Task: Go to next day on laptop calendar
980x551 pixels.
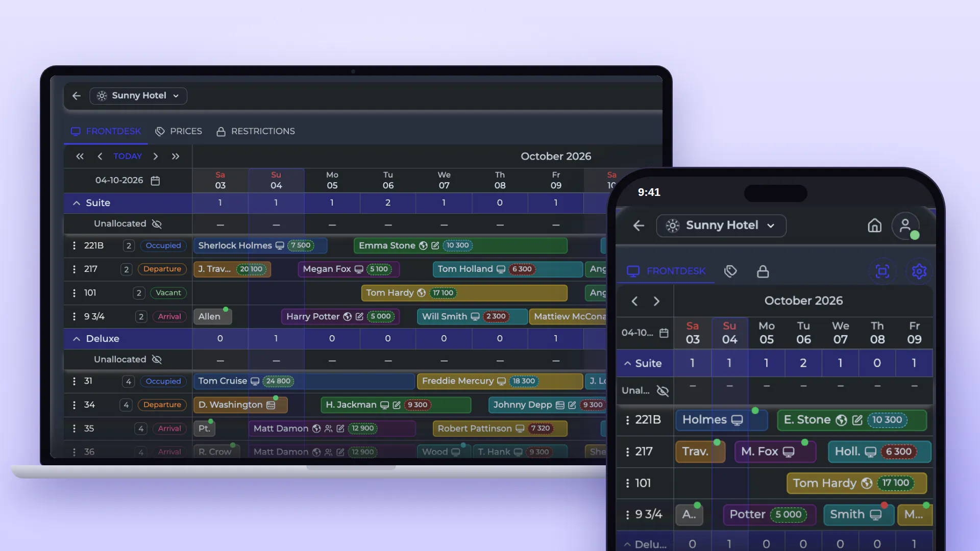Action: (x=156, y=157)
